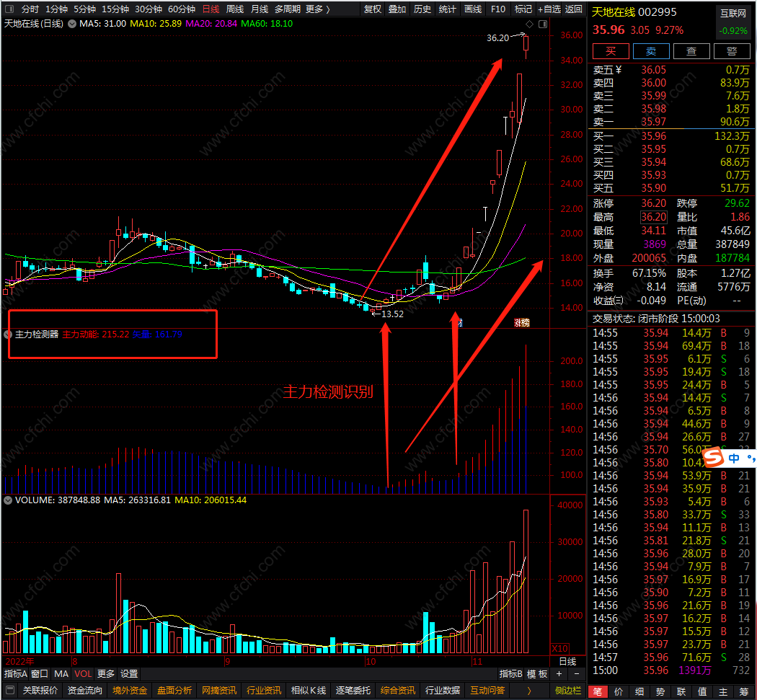
Task: Open the 境外资金 tab
Action: point(130,691)
